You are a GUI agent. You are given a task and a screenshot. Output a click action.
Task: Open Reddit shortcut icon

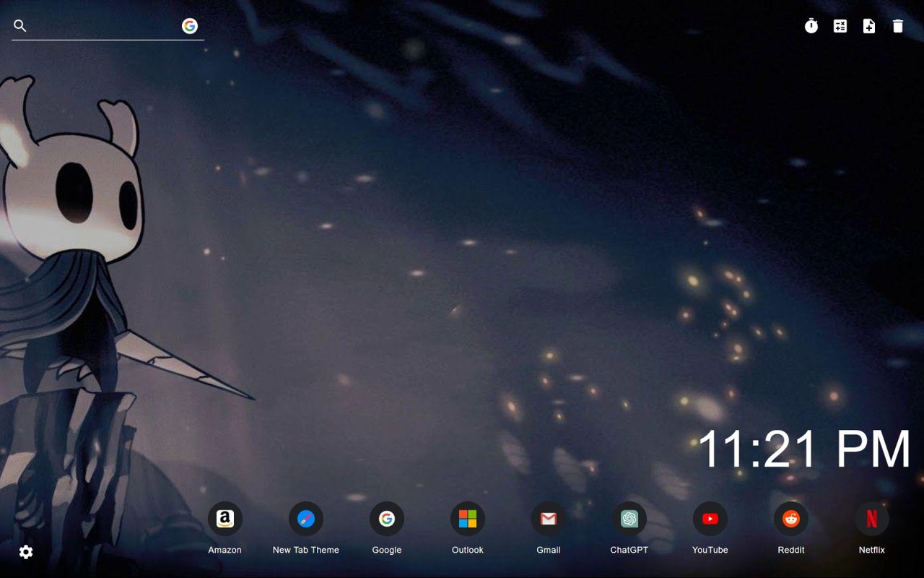click(791, 519)
